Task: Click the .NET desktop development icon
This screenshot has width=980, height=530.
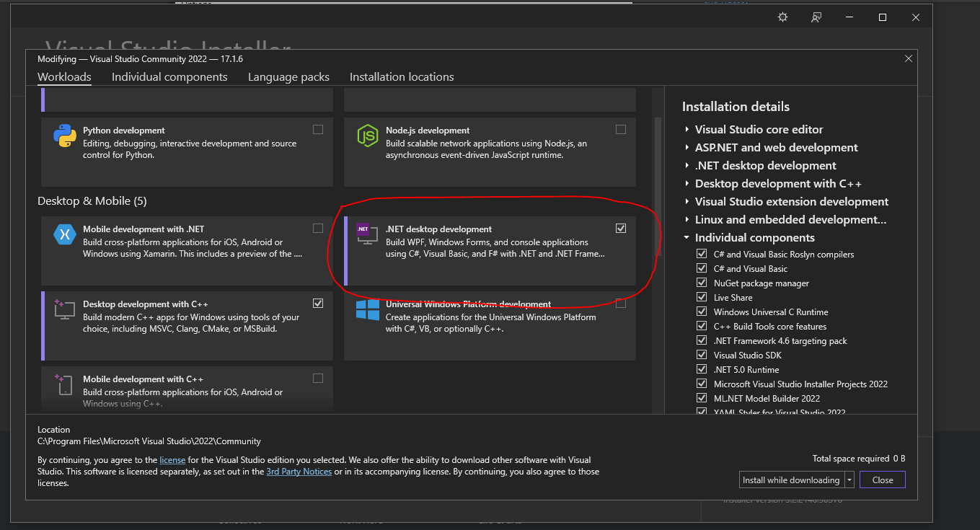Action: [x=366, y=234]
